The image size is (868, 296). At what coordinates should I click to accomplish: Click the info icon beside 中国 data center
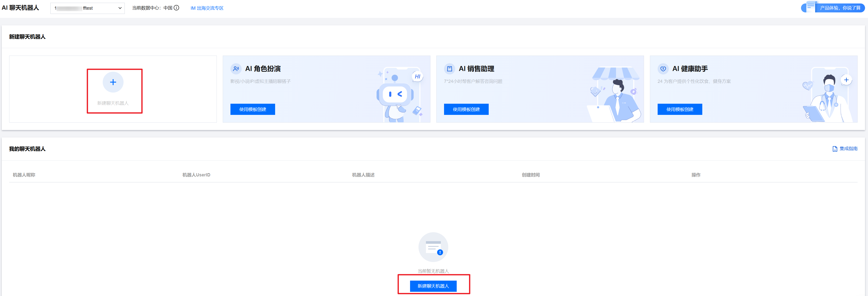(176, 8)
